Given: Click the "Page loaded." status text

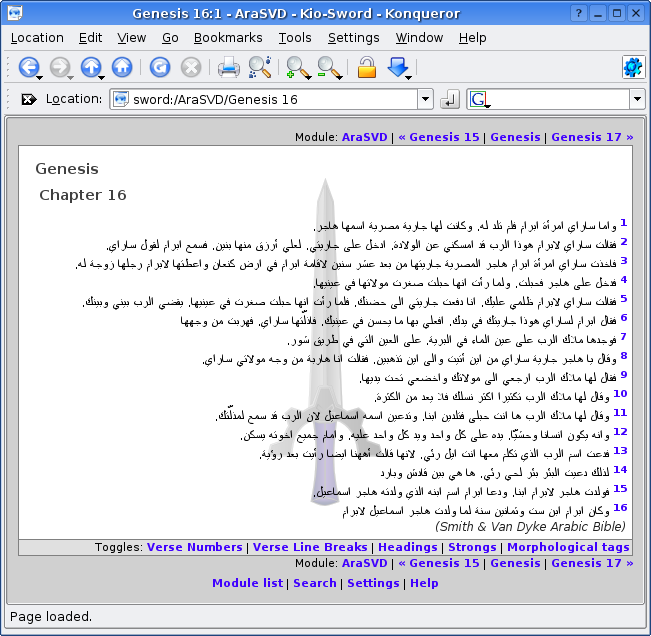Looking at the screenshot, I should [x=51, y=616].
